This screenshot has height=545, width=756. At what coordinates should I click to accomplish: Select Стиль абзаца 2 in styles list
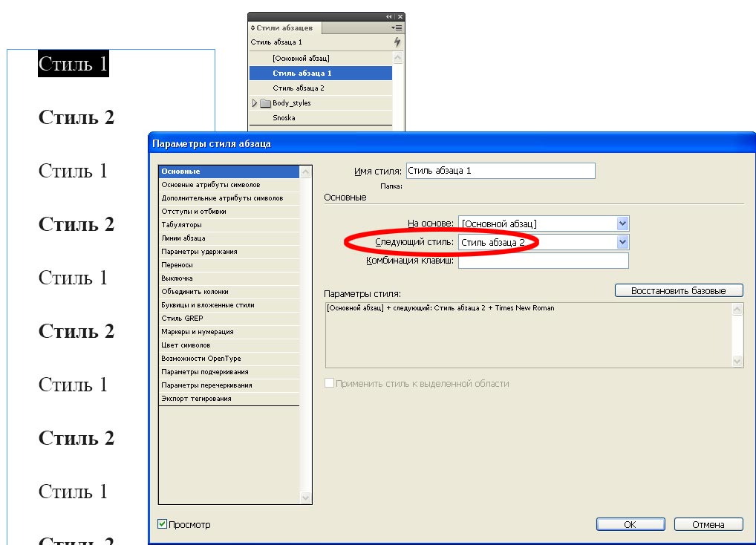tap(321, 88)
